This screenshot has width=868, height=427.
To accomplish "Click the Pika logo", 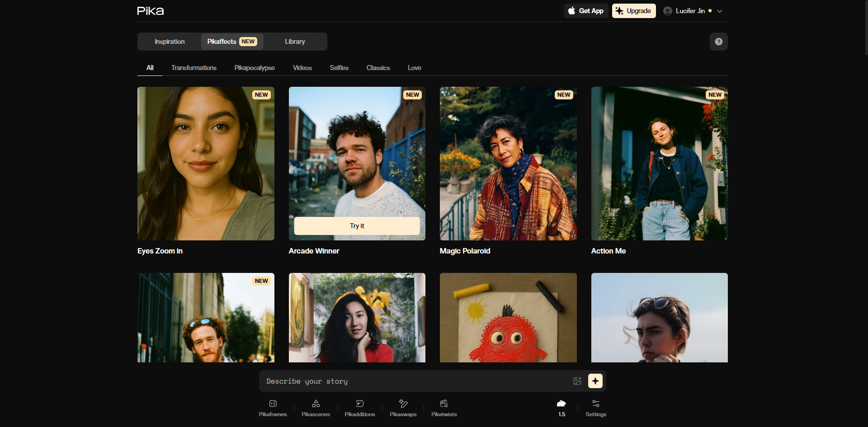I will point(151,11).
